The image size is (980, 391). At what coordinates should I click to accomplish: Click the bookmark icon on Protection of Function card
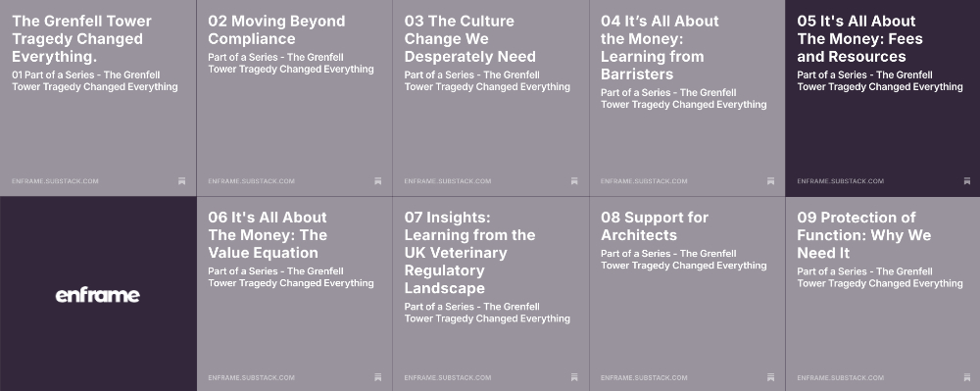(x=967, y=377)
